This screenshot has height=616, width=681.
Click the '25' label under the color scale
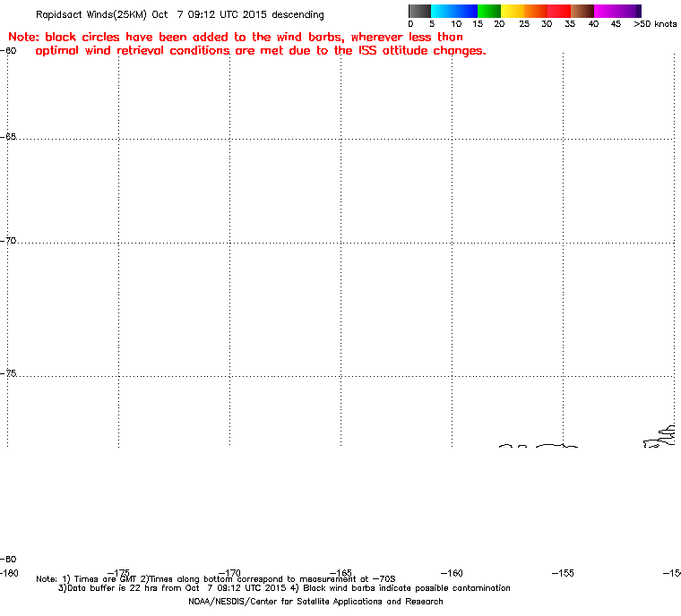click(x=524, y=24)
